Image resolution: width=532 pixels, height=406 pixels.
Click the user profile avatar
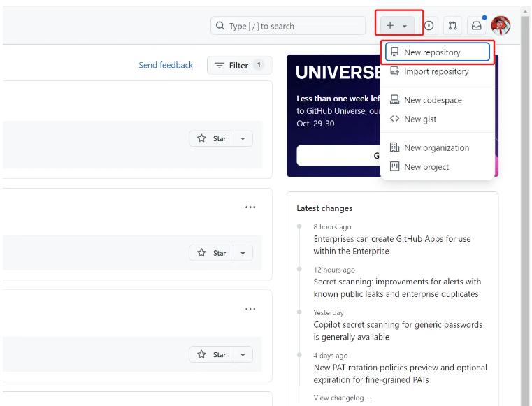pos(501,26)
